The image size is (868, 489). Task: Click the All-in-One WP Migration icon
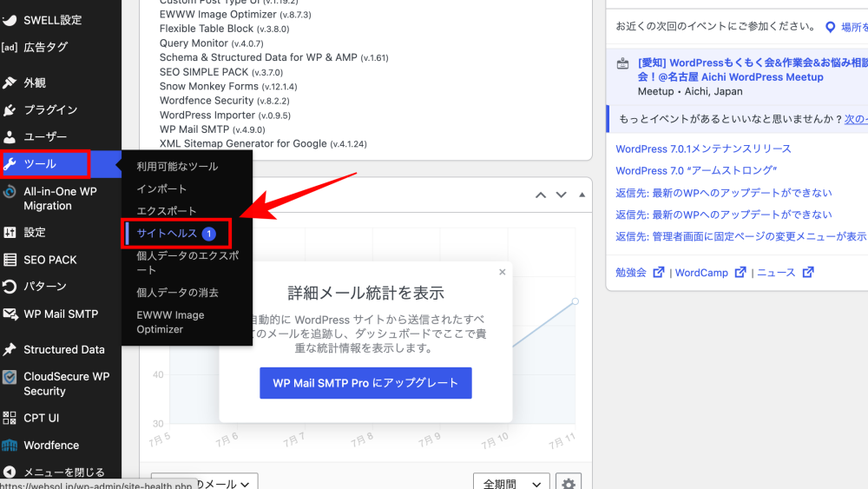coord(10,192)
